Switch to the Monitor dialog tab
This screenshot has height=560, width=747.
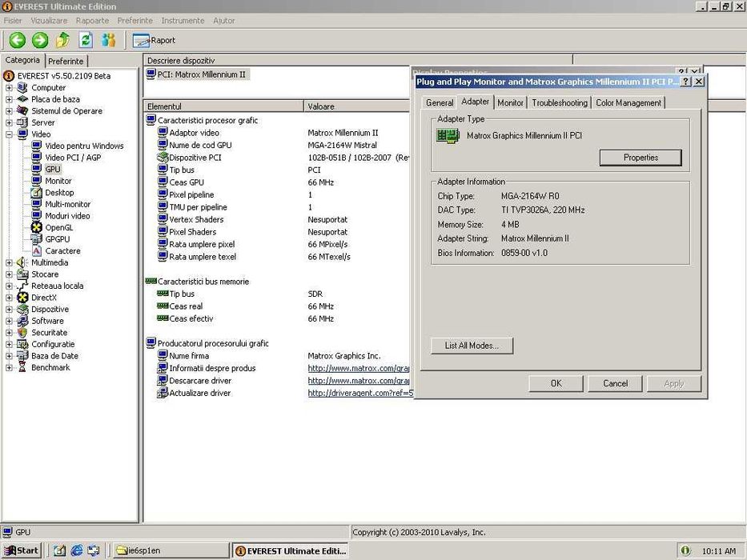510,102
